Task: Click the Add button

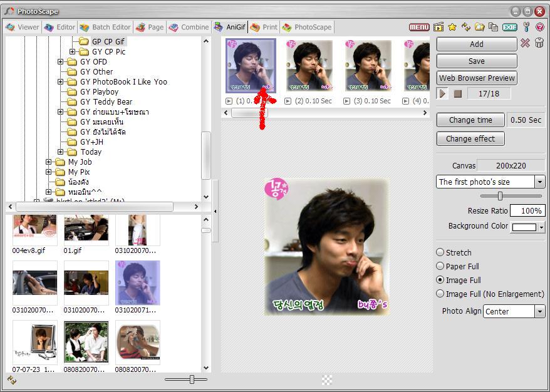Action: tap(476, 44)
